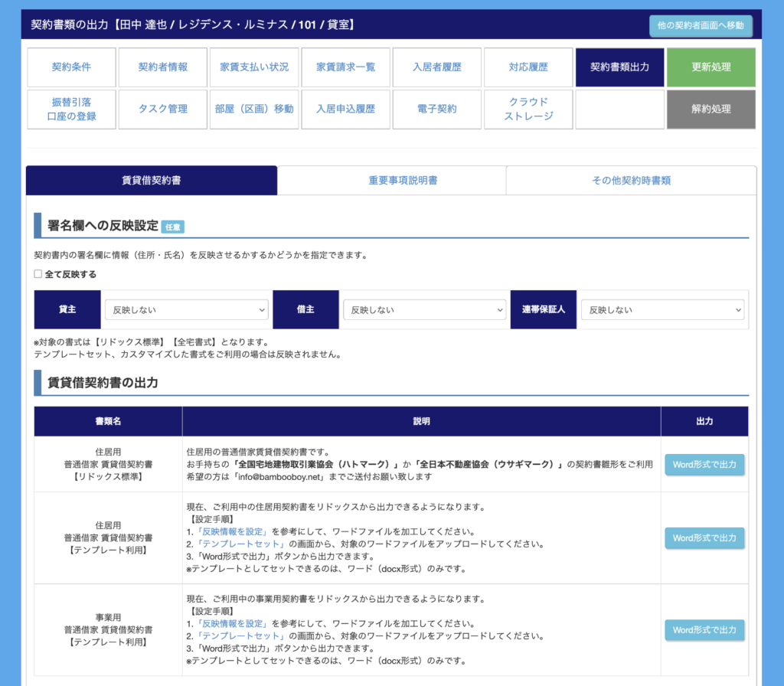This screenshot has height=686, width=784.
Task: Click 反映情報を設定 link in 住居用 template row
Action: pos(233,532)
